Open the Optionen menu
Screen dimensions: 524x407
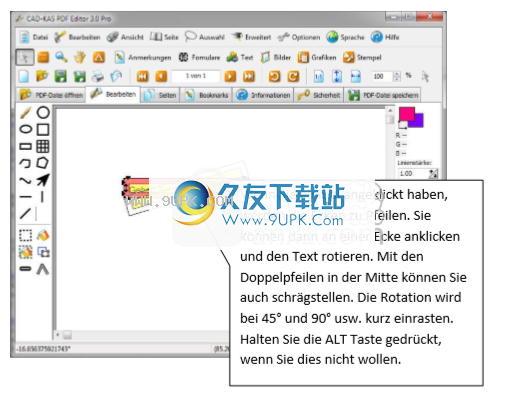299,37
